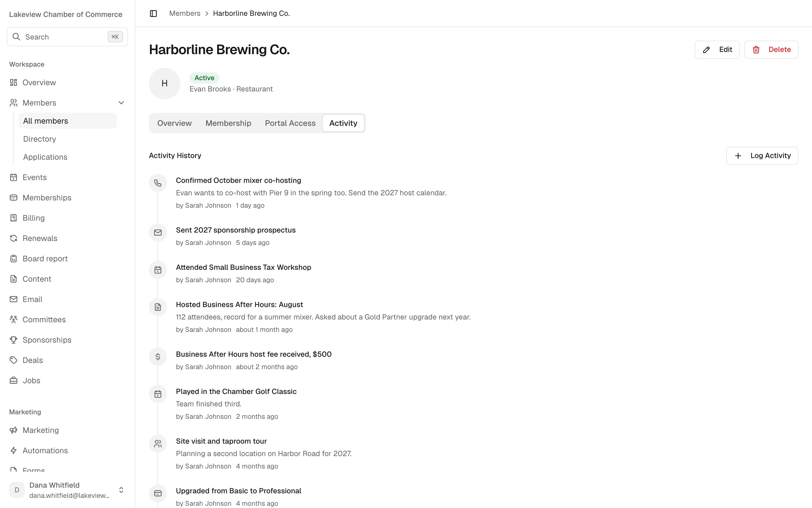Go to Members breadcrumb link
This screenshot has width=812, height=508.
coord(185,14)
